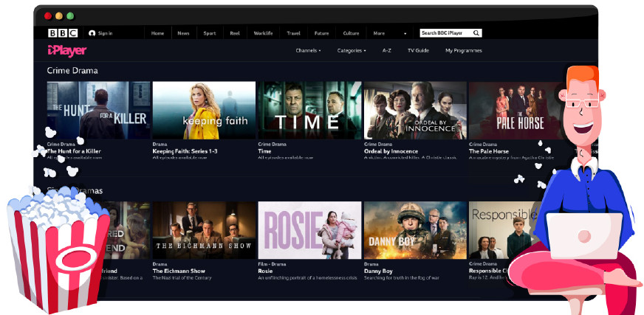
Task: Open Future in the BBC navigation
Action: point(321,33)
